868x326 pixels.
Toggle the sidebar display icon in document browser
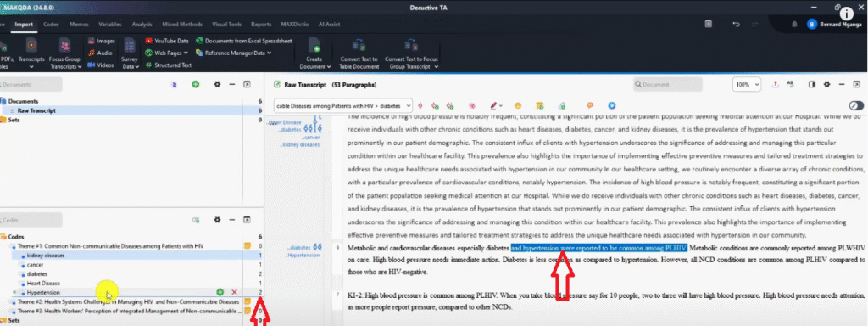(x=812, y=84)
